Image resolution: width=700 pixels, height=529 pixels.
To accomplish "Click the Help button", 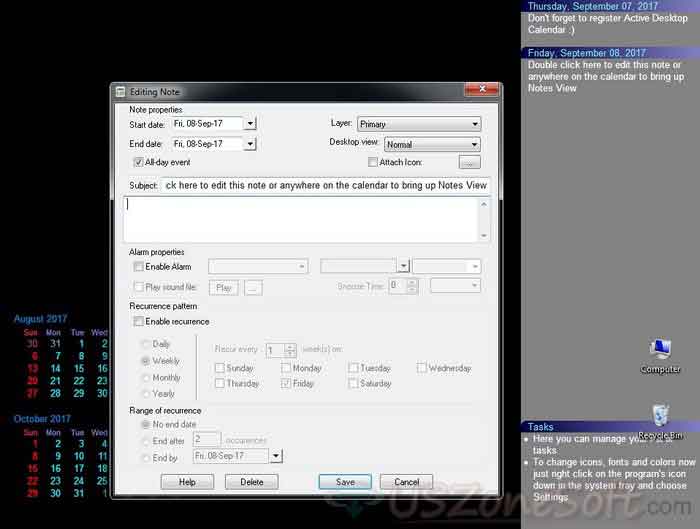I will [x=187, y=482].
